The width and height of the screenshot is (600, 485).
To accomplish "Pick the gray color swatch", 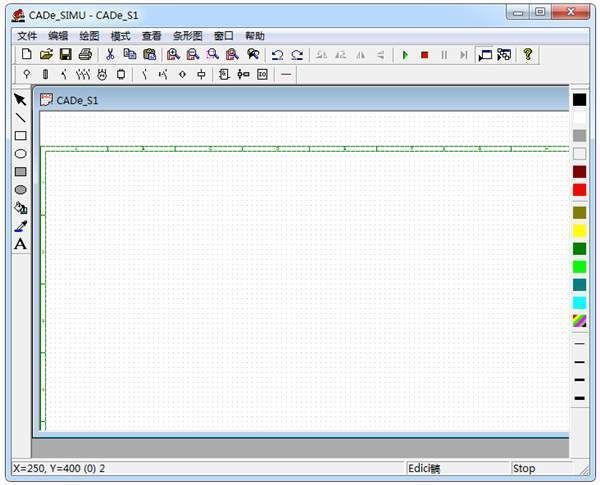I will pyautogui.click(x=579, y=136).
